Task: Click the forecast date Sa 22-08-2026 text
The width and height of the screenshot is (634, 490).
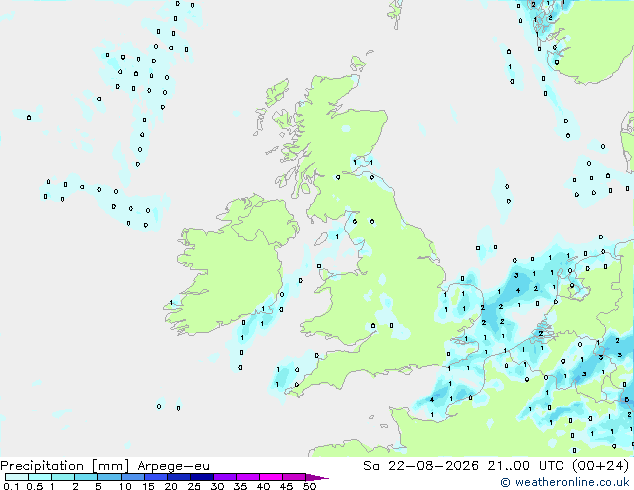Action: pyautogui.click(x=421, y=466)
